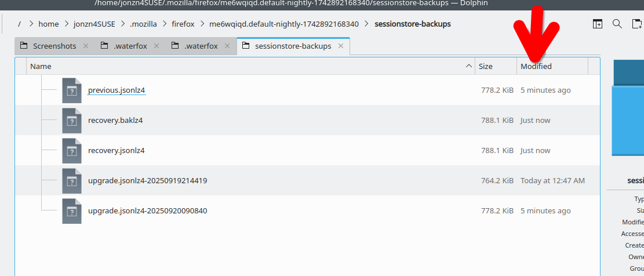Toggle sort order arrow in Name column
The height and width of the screenshot is (276, 644).
[468, 67]
